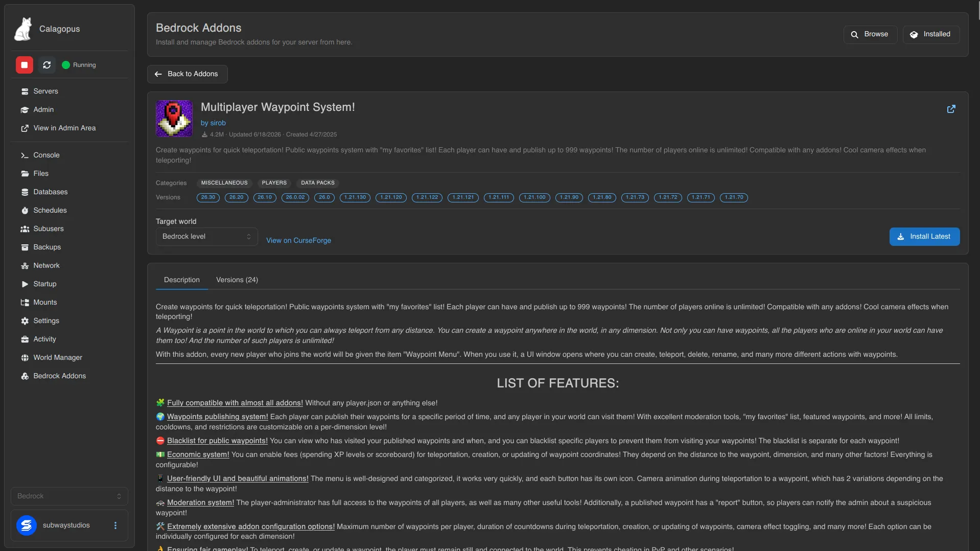Choose version 26.30 badge

208,197
